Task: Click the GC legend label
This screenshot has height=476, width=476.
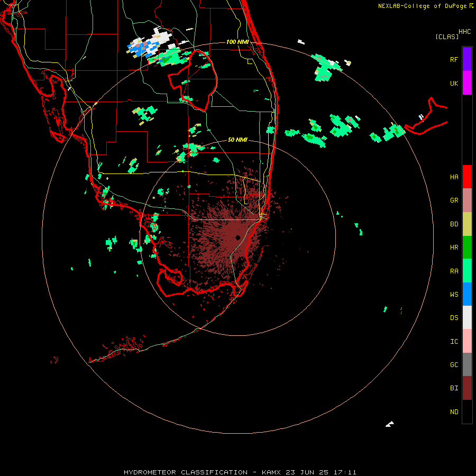Action: 454,364
